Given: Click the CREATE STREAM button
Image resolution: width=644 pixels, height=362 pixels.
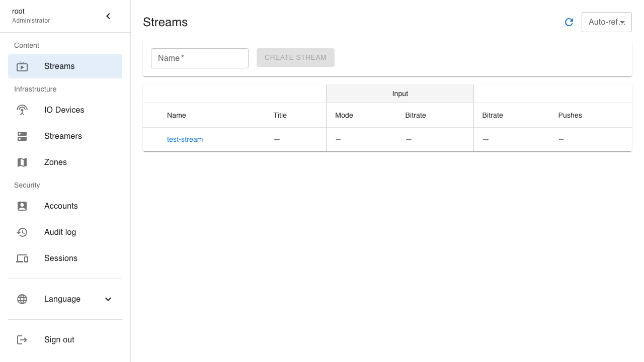Looking at the screenshot, I should 295,57.
